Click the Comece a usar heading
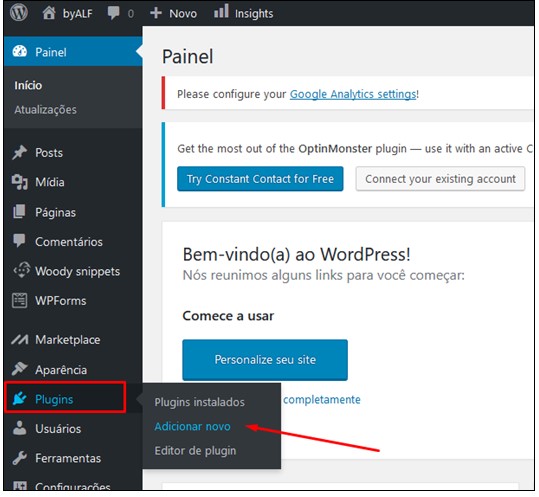This screenshot has height=497, width=539. pos(228,316)
